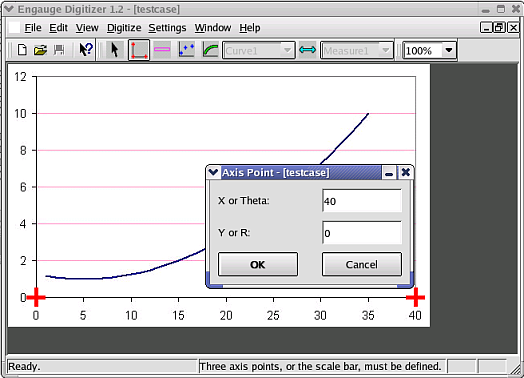Expand the Curve1 dropdown

pyautogui.click(x=287, y=50)
